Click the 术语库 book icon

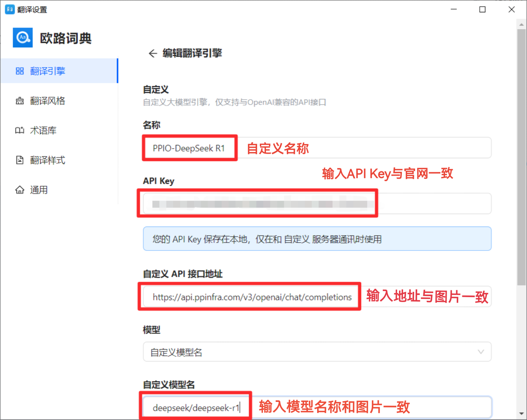tap(20, 131)
